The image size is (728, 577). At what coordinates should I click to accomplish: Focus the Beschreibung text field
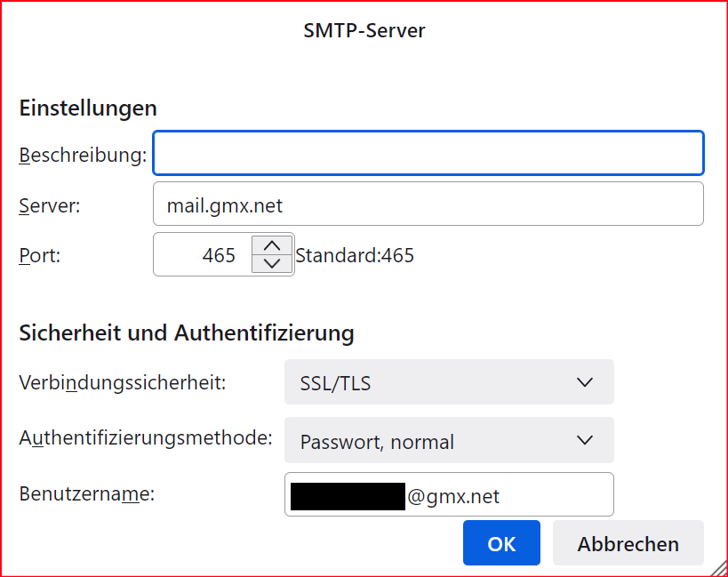(x=428, y=153)
